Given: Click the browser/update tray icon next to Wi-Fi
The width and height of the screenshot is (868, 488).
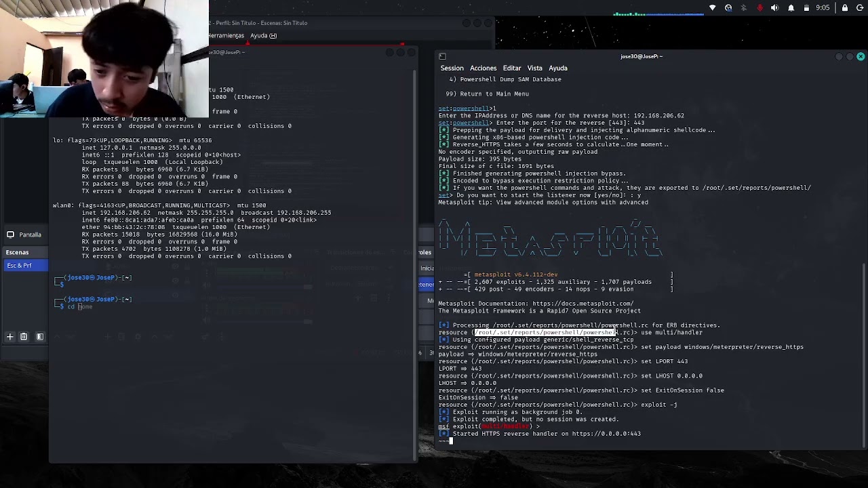Looking at the screenshot, I should [728, 8].
